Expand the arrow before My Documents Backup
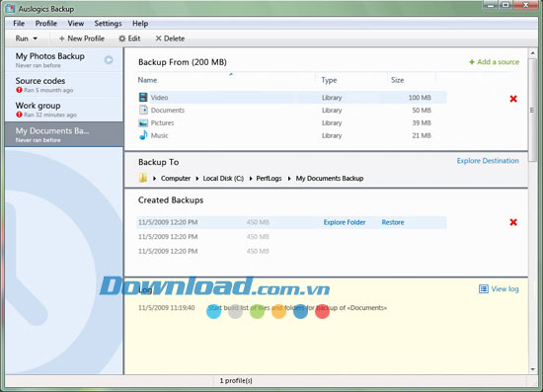The width and height of the screenshot is (543, 392). (289, 179)
